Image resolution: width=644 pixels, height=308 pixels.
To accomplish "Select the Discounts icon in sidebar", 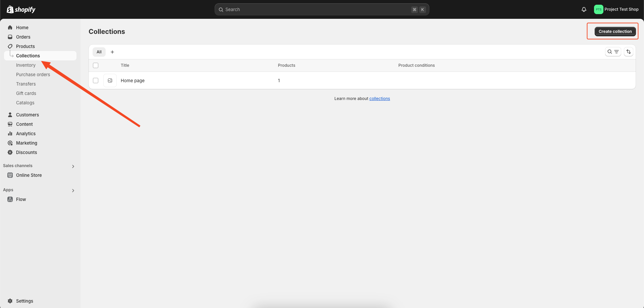I will point(10,152).
